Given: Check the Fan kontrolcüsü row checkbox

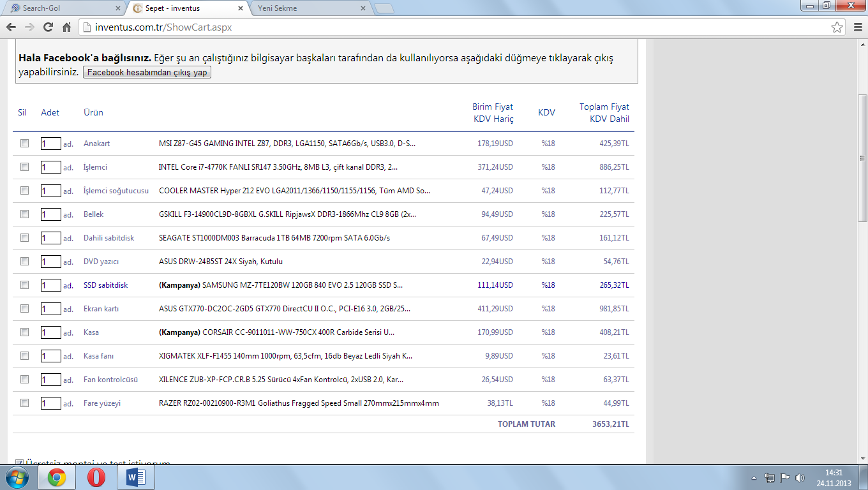Looking at the screenshot, I should (x=24, y=380).
